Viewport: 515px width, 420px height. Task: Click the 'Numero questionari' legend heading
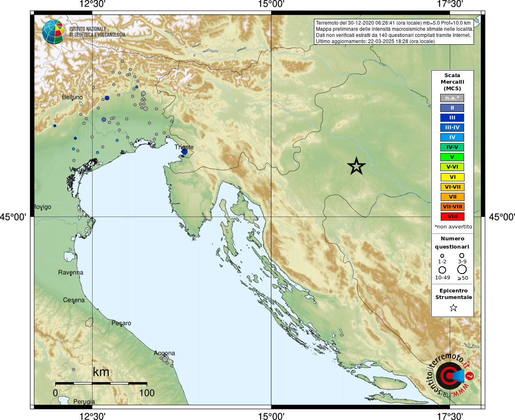[452, 242]
